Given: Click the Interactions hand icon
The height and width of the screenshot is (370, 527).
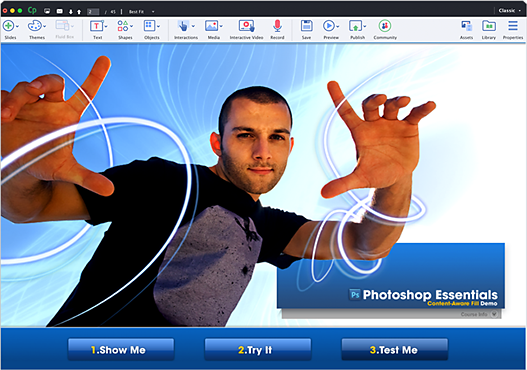Looking at the screenshot, I should 184,26.
